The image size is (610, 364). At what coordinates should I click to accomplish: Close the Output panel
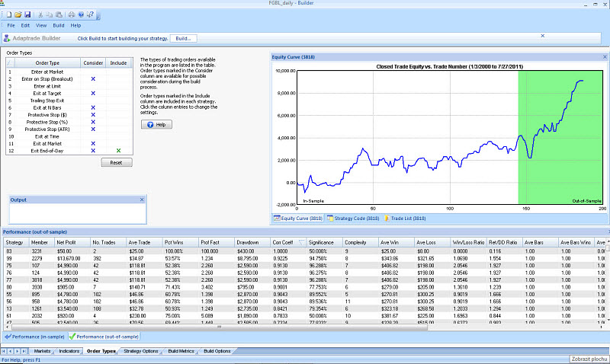[x=143, y=199]
